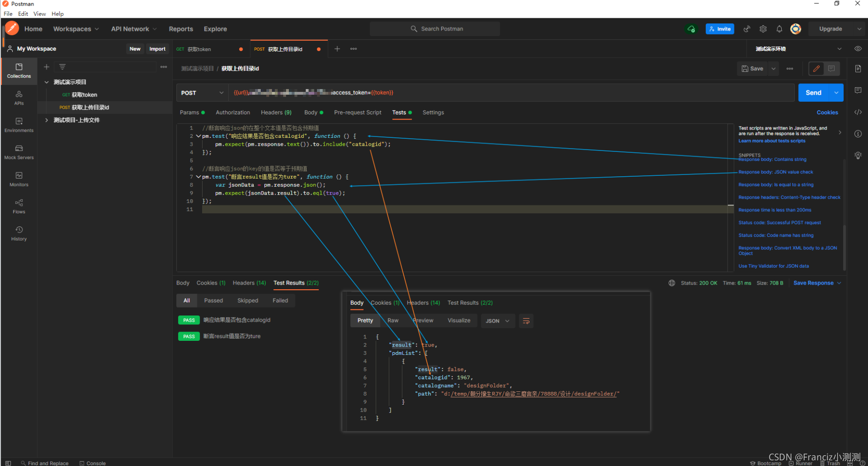Switch to the Authorization tab
The image size is (868, 466).
click(x=233, y=113)
